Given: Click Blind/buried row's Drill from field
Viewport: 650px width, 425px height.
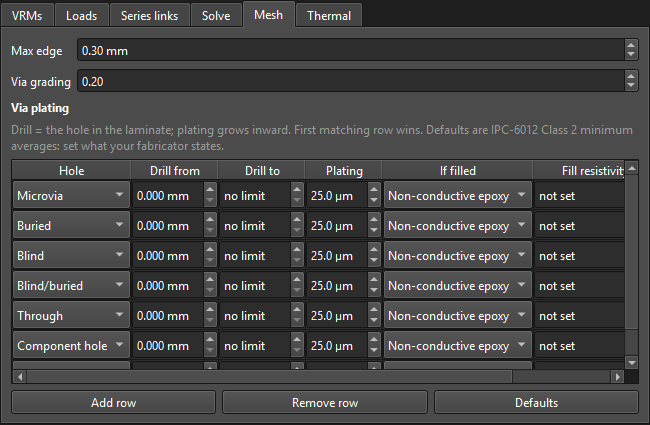Looking at the screenshot, I should tap(168, 286).
